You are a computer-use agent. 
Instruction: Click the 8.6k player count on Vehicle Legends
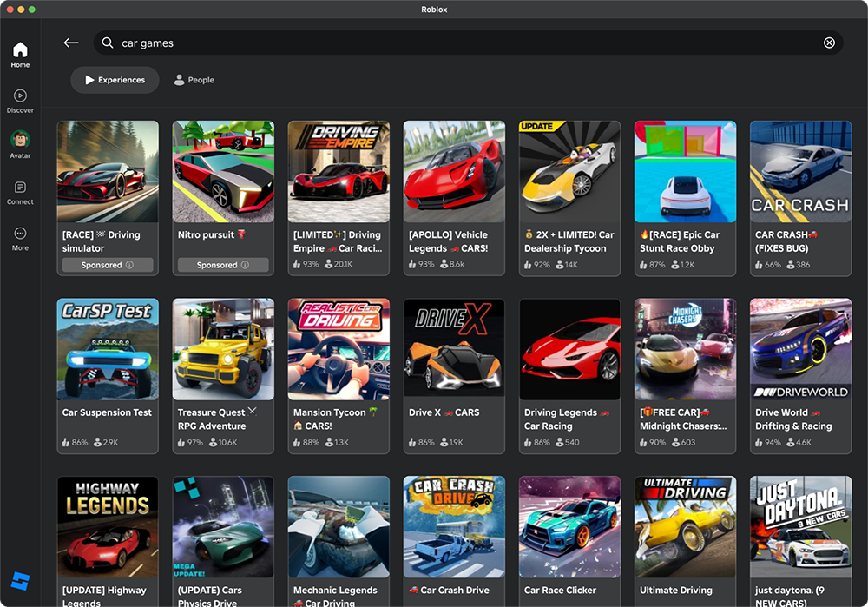tap(452, 265)
